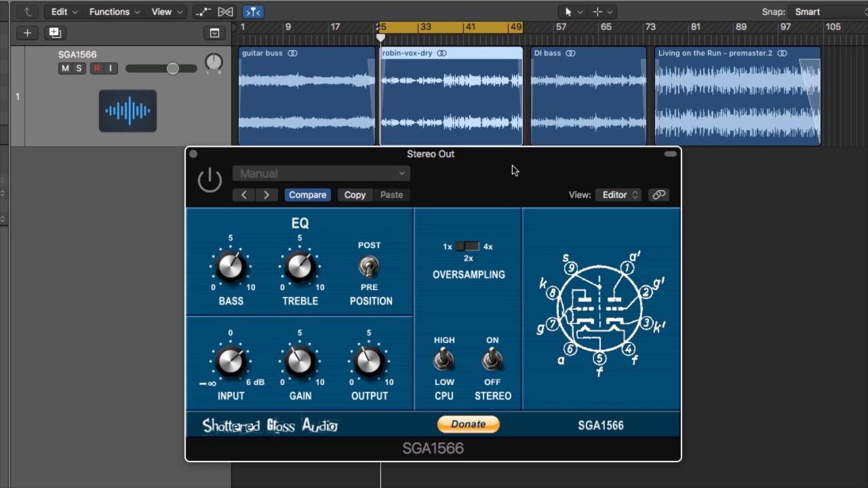Open the View menu
The image size is (868, 488).
pos(167,12)
